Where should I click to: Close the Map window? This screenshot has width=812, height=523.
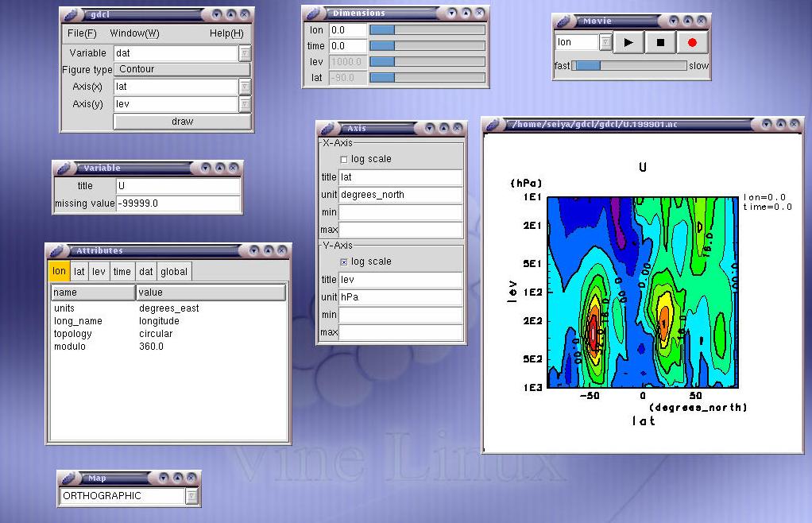point(191,478)
